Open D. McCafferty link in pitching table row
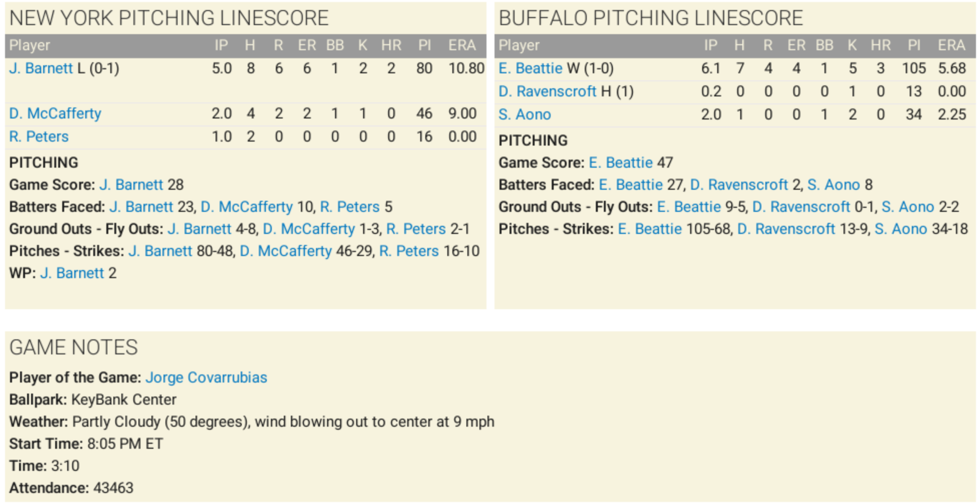980x504 pixels. [55, 113]
